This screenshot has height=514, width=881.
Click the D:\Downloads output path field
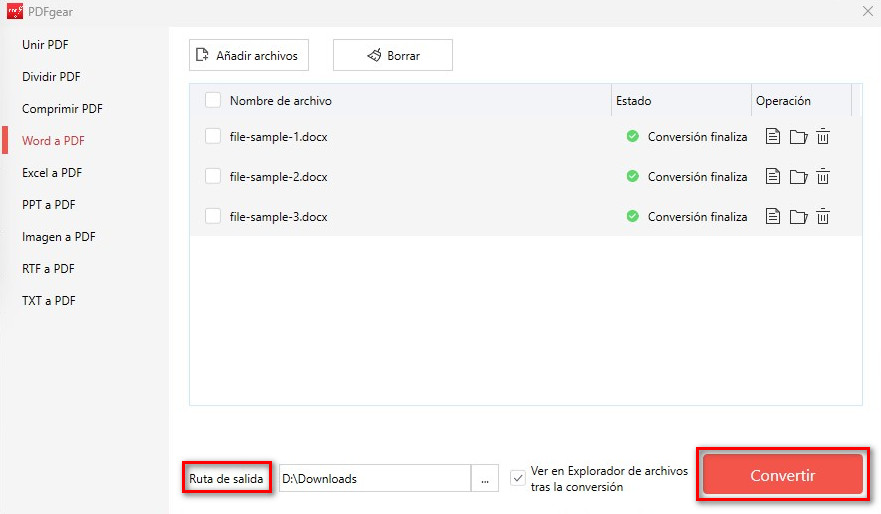tap(375, 479)
